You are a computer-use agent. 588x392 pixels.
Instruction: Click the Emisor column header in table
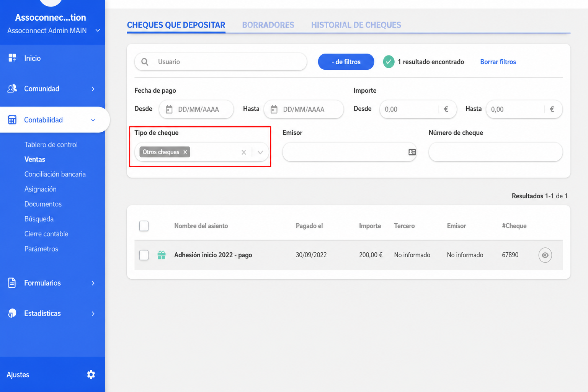pyautogui.click(x=456, y=226)
